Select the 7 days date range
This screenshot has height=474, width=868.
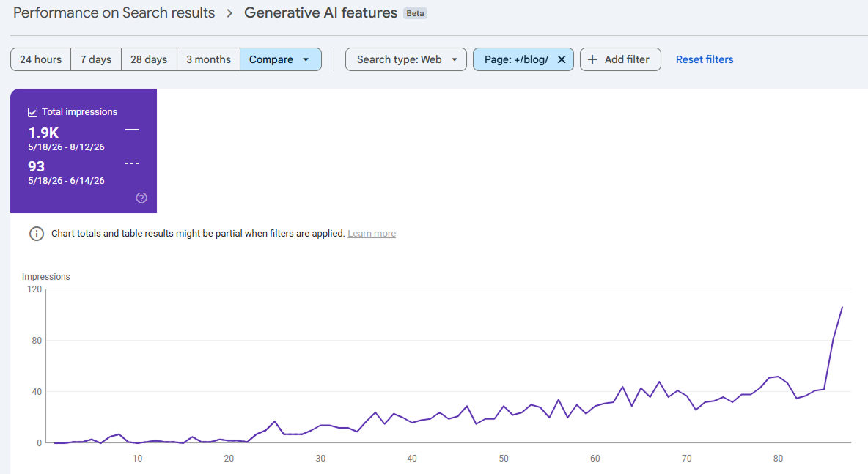[96, 59]
